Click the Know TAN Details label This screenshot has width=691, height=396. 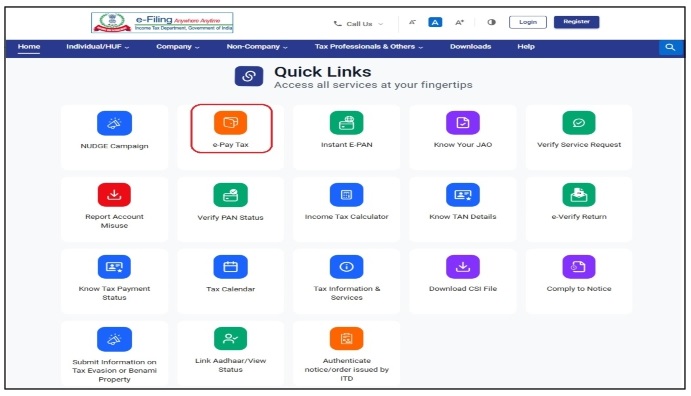point(463,217)
